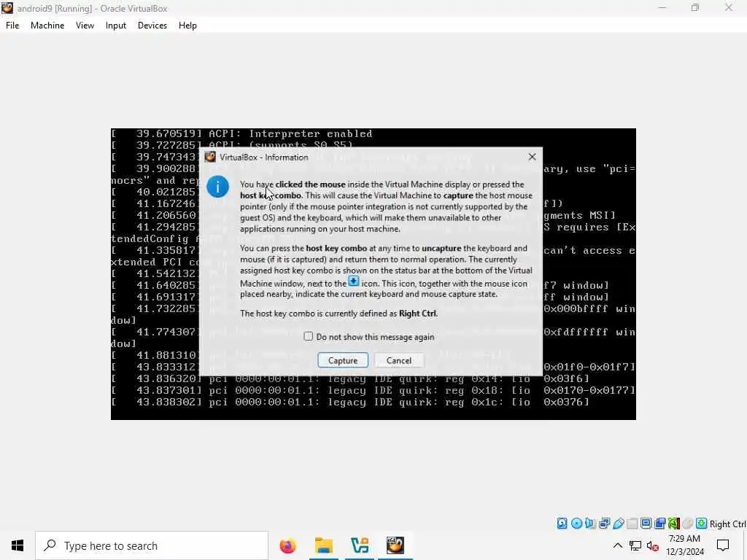
Task: Open the Machine menu
Action: (x=47, y=26)
